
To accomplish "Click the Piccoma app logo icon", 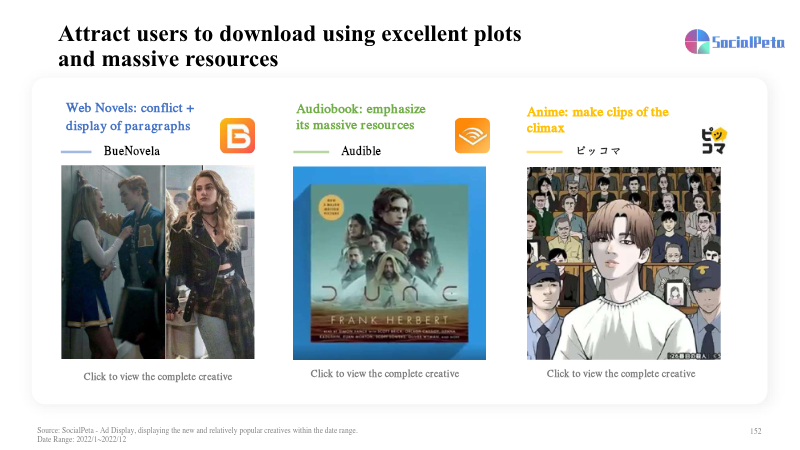I will [x=713, y=141].
